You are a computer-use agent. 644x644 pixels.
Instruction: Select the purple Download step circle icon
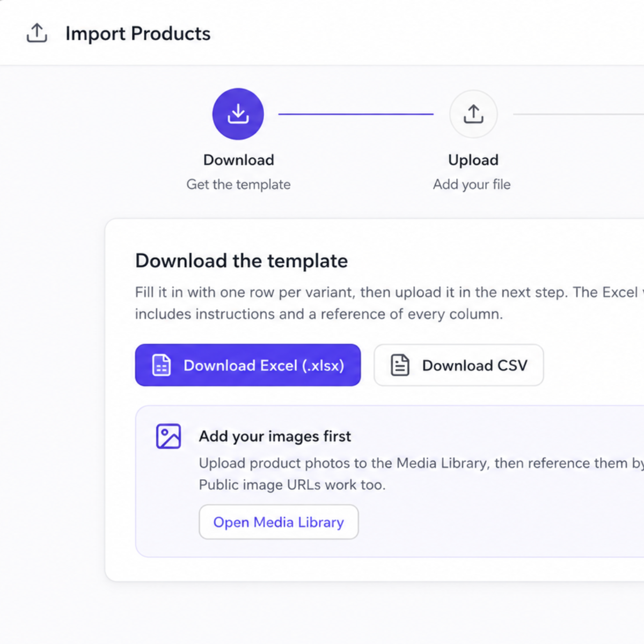pos(238,114)
